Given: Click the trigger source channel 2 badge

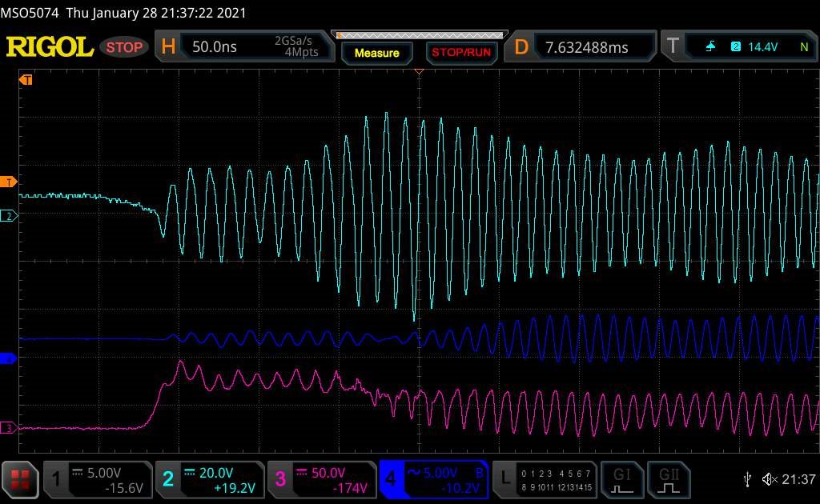Looking at the screenshot, I should click(x=736, y=47).
